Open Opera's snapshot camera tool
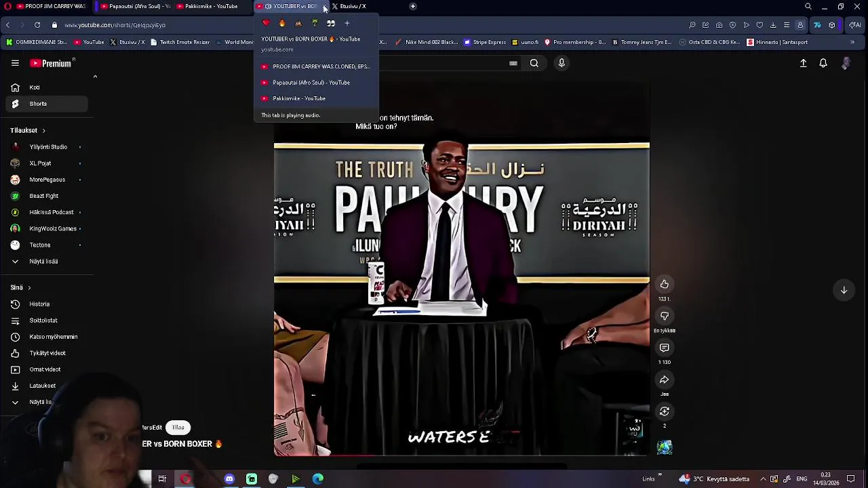The image size is (868, 488). (719, 25)
